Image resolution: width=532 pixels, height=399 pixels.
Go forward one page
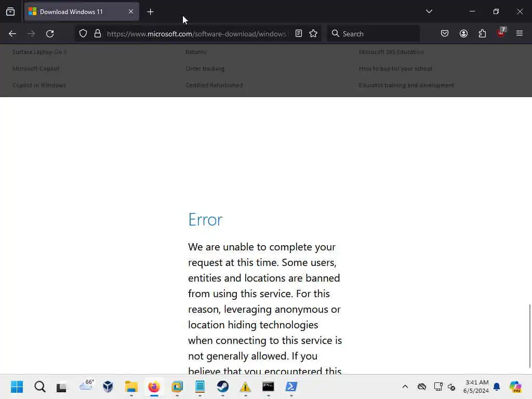pos(31,34)
